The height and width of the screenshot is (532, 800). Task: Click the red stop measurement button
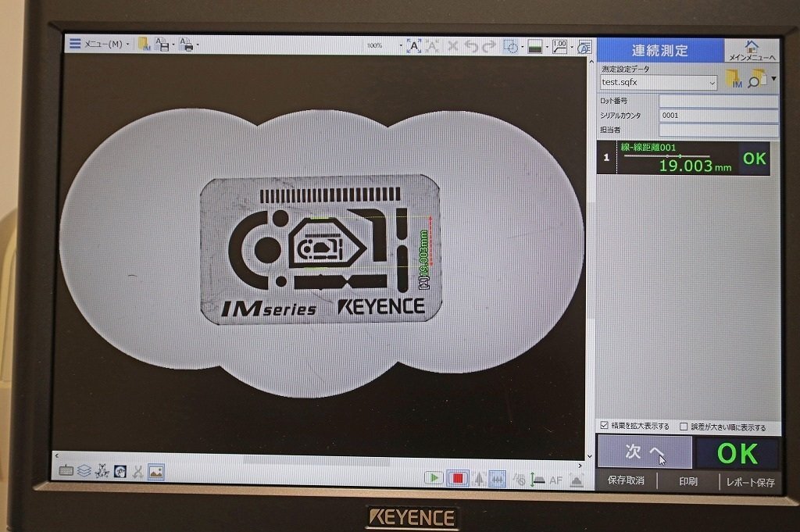click(x=457, y=478)
